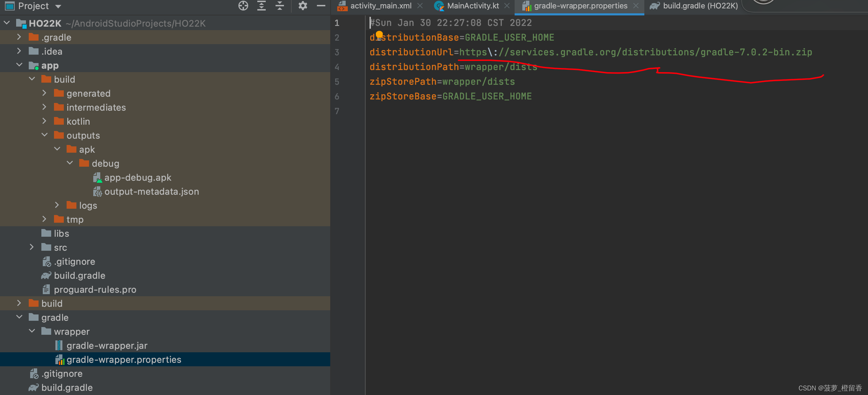Collapse the wrapper folder

(x=32, y=331)
